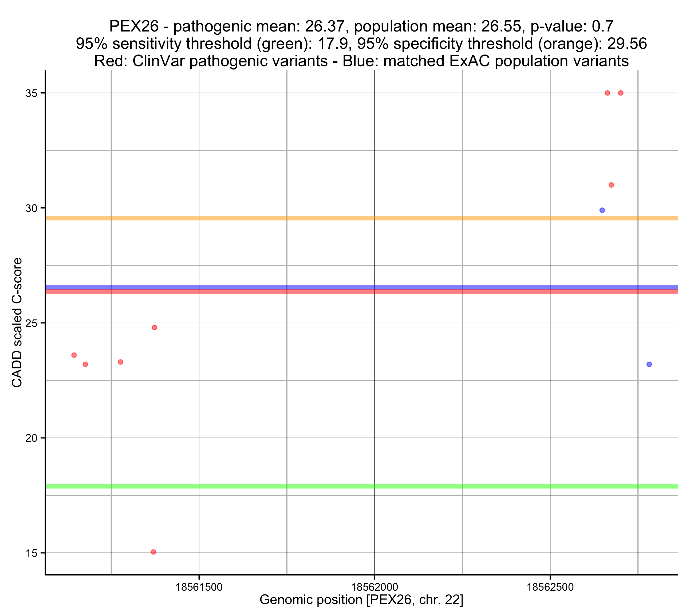Click the 18561500 x-axis tick label
The width and height of the screenshot is (694, 616).
(x=199, y=587)
